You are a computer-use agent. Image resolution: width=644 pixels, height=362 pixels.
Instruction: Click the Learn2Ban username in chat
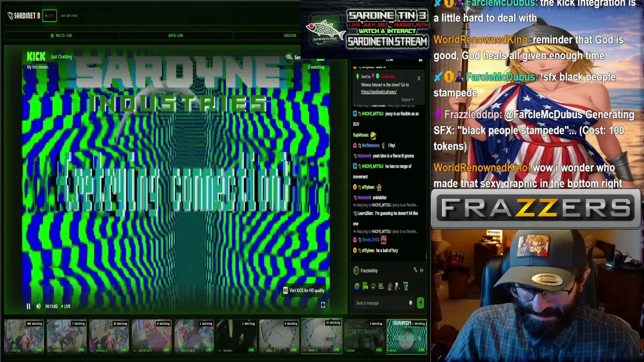[x=365, y=214]
